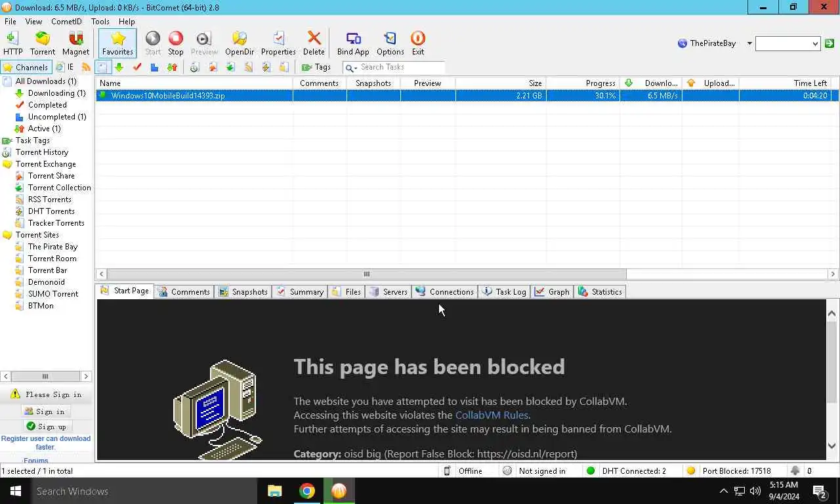Filter by downloading green arrow icon
Viewport: 840px width, 504px height.
pos(119,67)
